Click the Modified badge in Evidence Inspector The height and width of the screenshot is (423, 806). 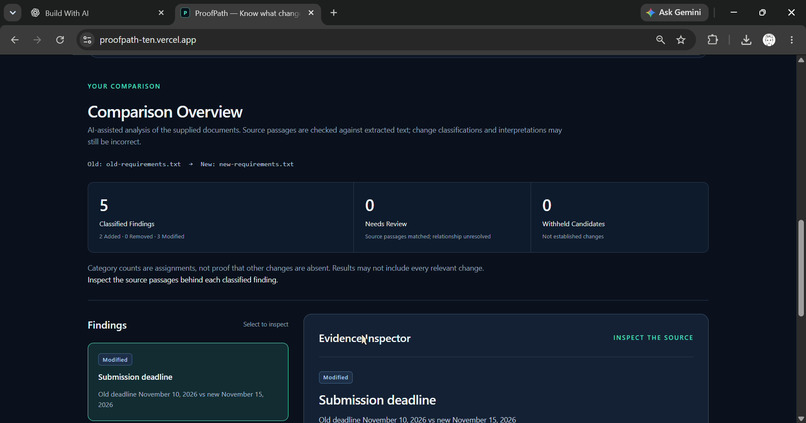[336, 377]
